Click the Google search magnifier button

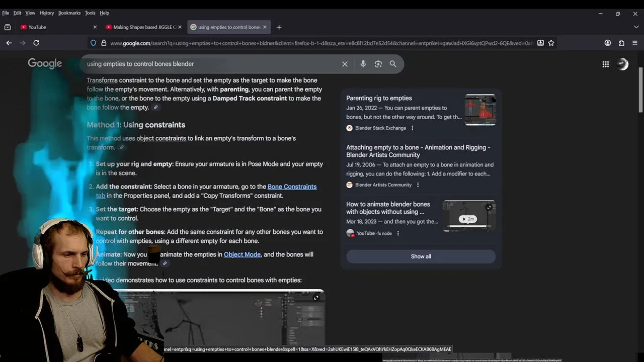(x=393, y=64)
